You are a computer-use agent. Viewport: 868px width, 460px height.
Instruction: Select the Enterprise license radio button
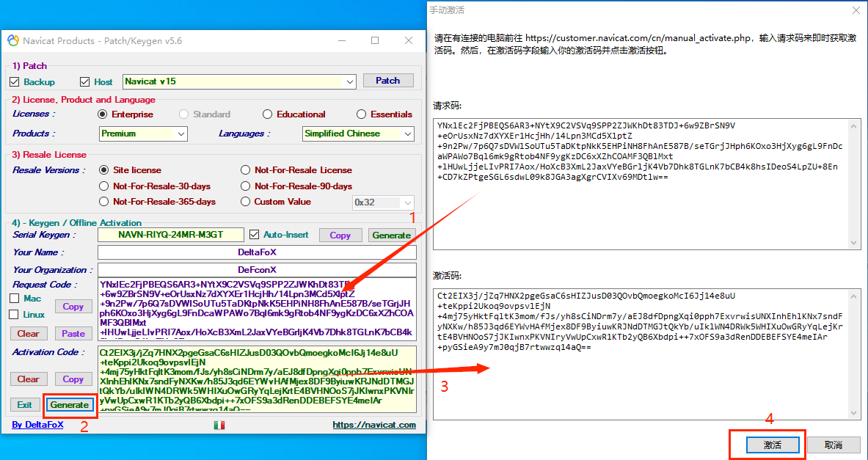click(103, 114)
